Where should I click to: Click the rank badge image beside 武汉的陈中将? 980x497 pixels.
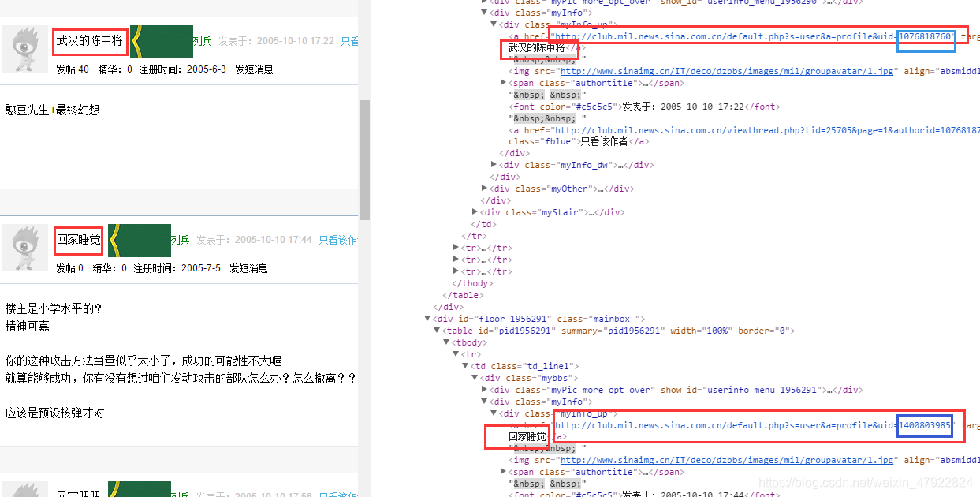tap(161, 41)
